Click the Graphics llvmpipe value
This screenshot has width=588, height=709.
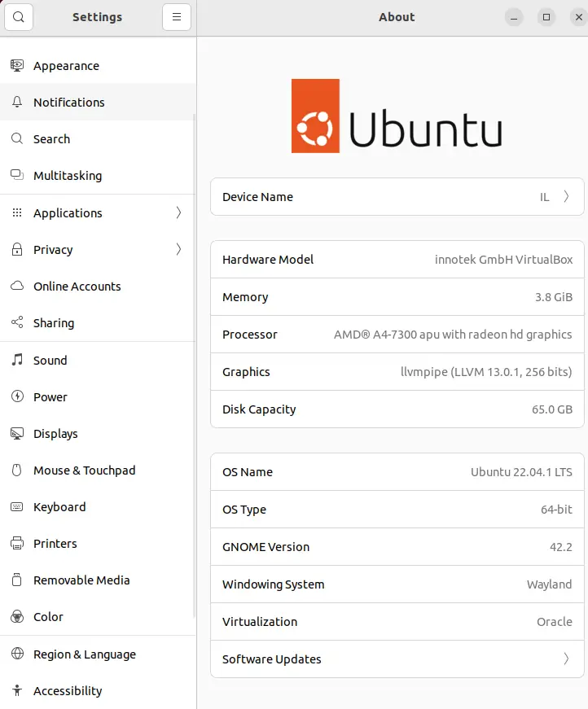486,372
